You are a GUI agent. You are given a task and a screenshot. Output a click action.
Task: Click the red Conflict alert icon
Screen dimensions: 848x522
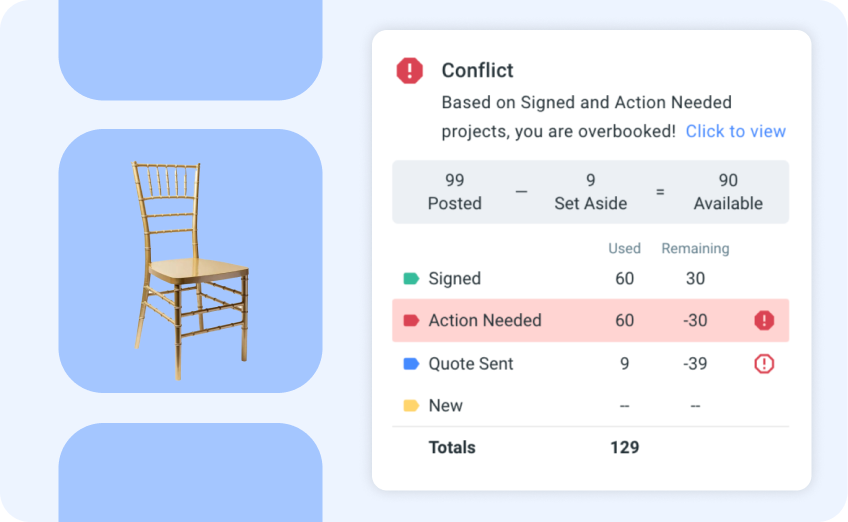click(x=410, y=70)
